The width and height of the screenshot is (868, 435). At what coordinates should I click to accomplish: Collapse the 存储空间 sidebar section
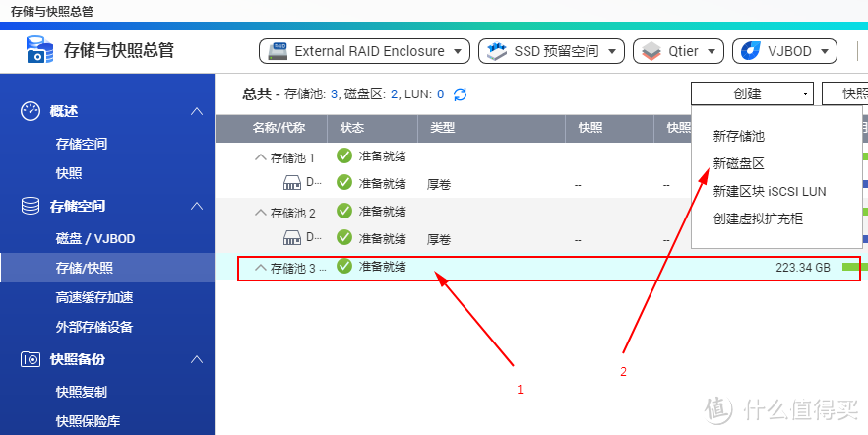point(197,206)
